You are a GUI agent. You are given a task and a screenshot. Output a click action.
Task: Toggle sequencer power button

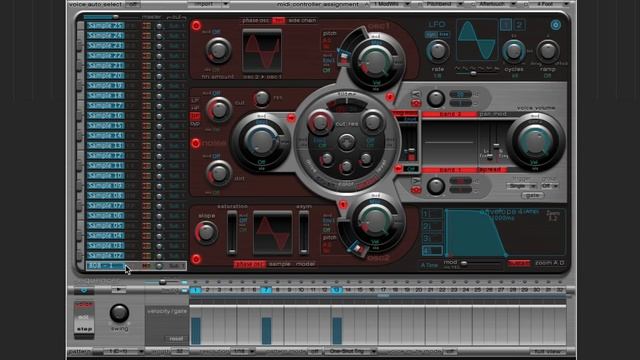pyautogui.click(x=84, y=291)
